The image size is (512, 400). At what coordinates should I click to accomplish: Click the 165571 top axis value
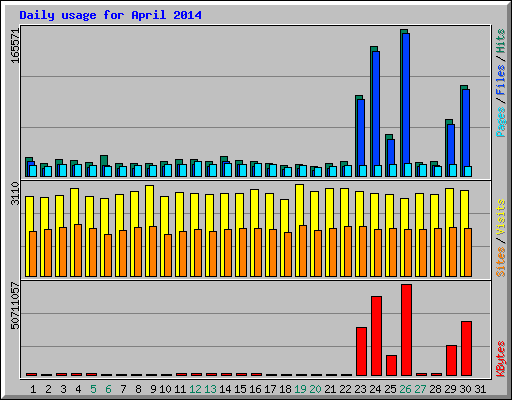click(15, 46)
